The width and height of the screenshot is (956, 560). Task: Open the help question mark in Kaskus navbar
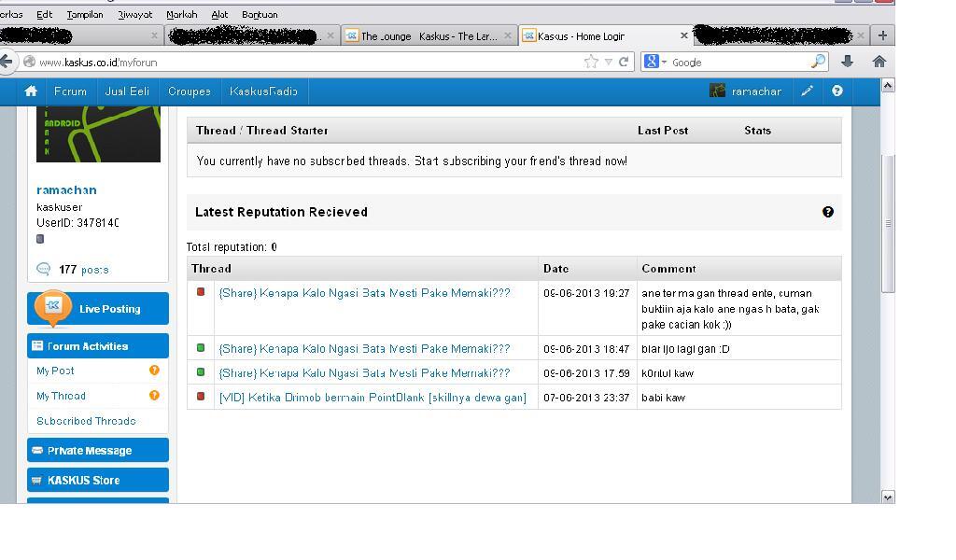coord(837,91)
